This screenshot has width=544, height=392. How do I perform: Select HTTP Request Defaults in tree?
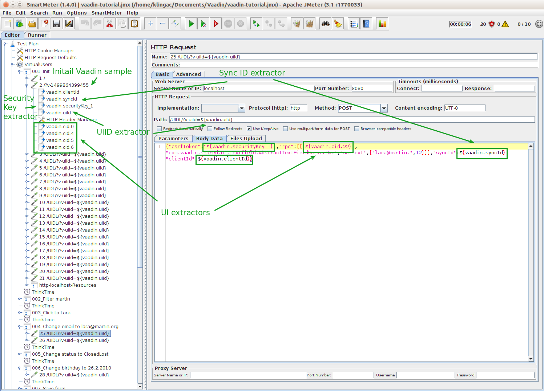(x=51, y=58)
